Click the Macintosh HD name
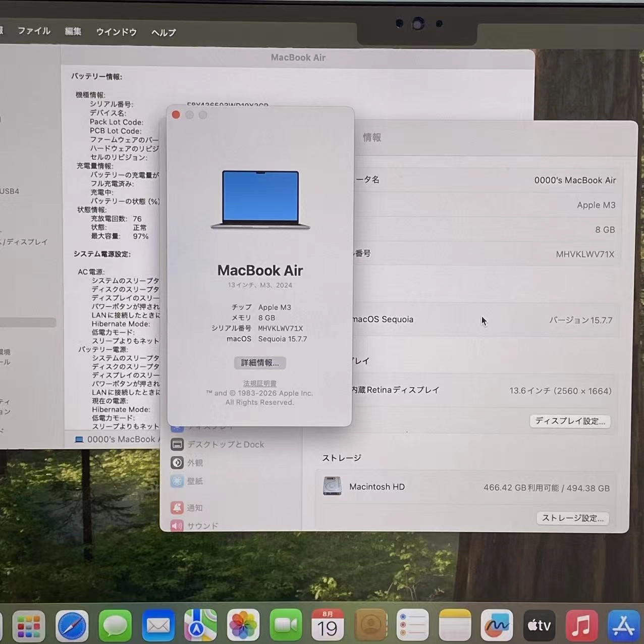 (377, 487)
